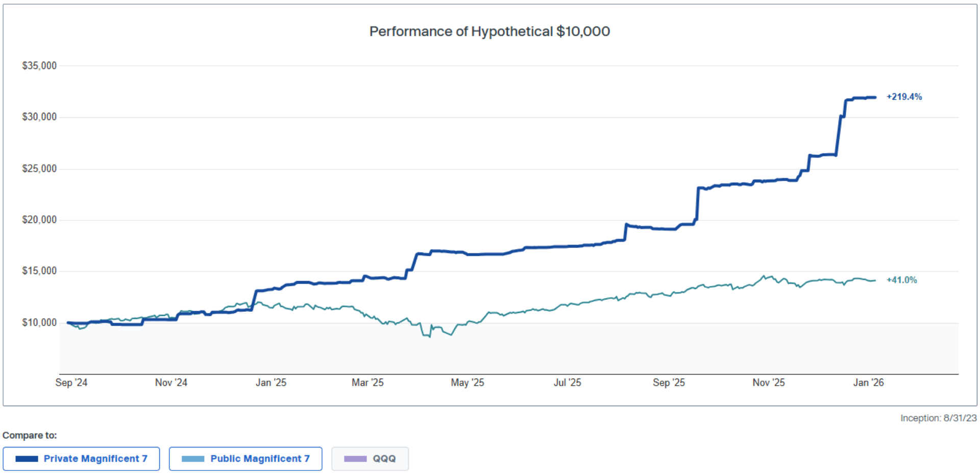
Task: Select the chart title text
Action: (x=489, y=32)
